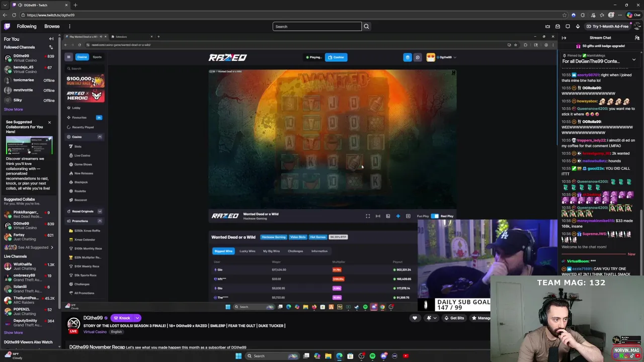This screenshot has height=362, width=644.
Task: Open the Razed x Heroic banner
Action: point(86,96)
